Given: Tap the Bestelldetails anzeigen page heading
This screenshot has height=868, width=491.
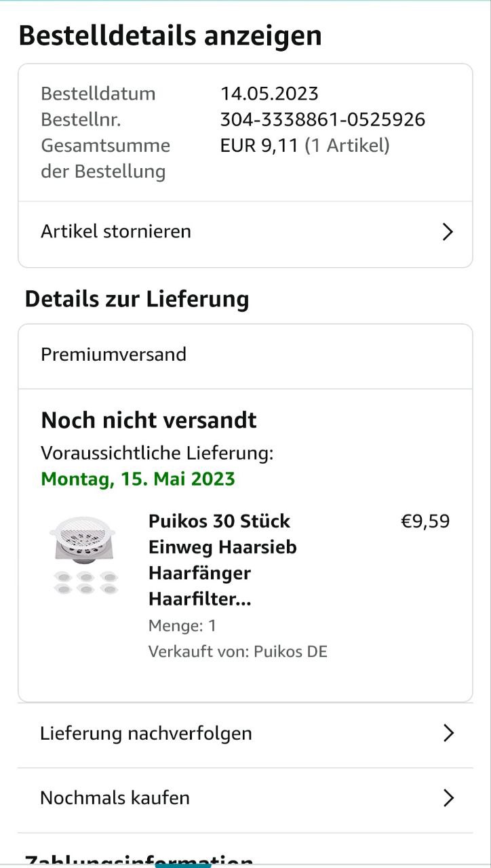Looking at the screenshot, I should coord(170,36).
